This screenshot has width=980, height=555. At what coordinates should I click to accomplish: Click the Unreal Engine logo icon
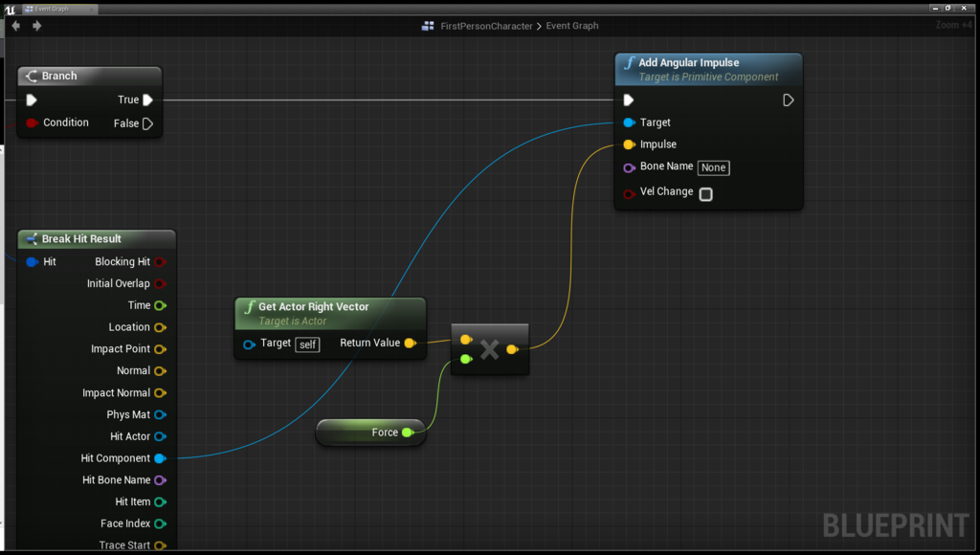[11, 9]
